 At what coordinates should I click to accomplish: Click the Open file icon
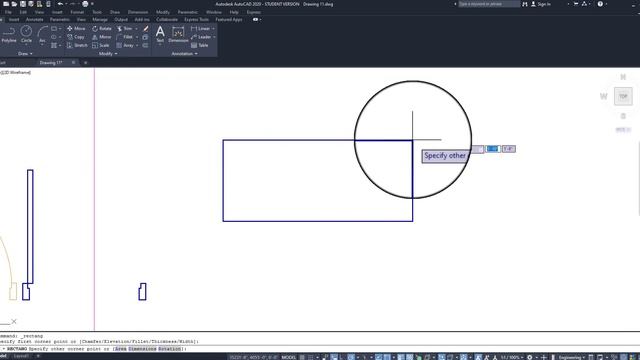(x=14, y=4)
